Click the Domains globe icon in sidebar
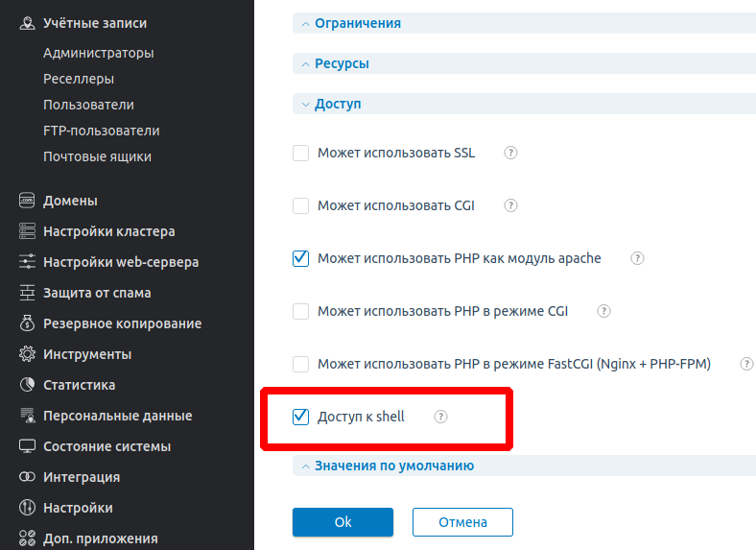Viewport: 756px width, 550px height. coord(27,201)
